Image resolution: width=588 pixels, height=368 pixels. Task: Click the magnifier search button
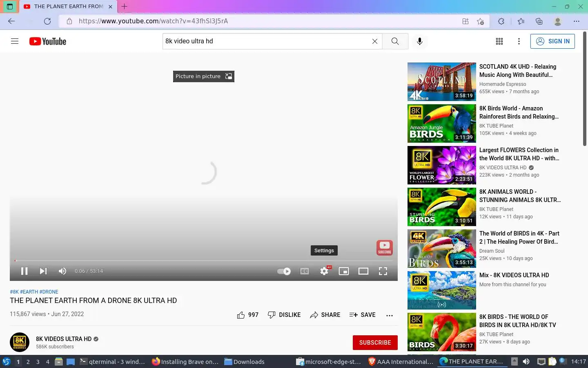tap(395, 41)
